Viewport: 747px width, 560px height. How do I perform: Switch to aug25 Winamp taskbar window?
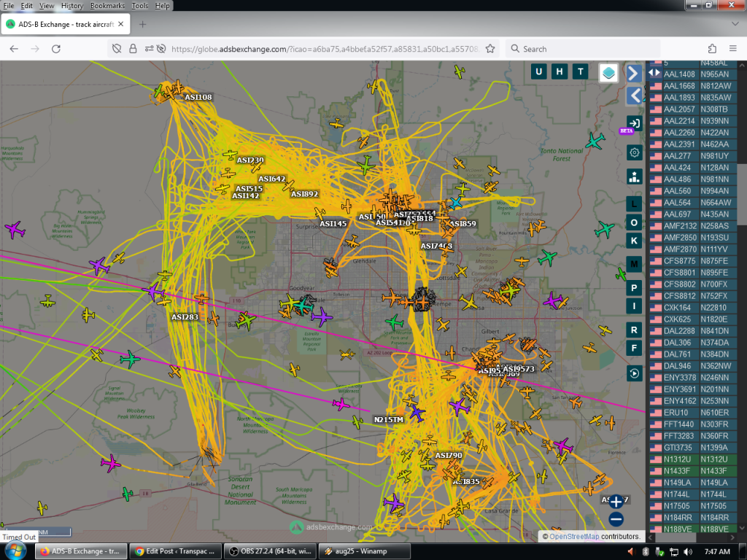click(364, 551)
